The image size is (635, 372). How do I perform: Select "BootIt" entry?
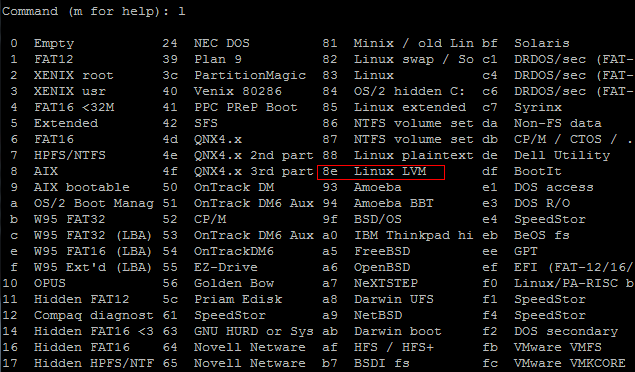coord(538,171)
